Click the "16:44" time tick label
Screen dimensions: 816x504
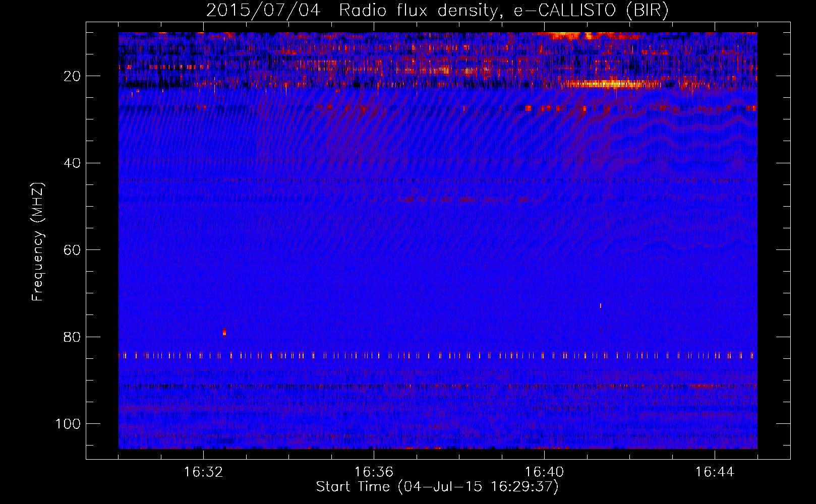tap(715, 472)
